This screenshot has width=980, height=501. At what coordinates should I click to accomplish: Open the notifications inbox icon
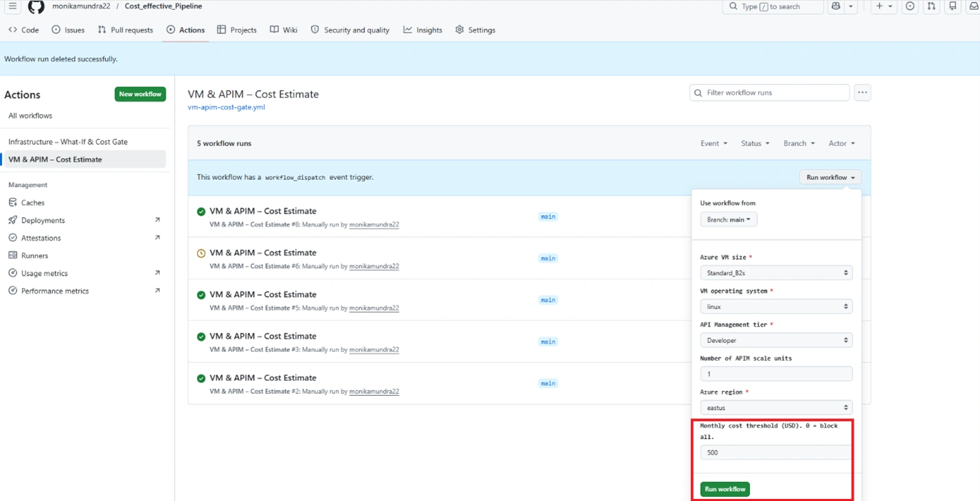pos(974,6)
